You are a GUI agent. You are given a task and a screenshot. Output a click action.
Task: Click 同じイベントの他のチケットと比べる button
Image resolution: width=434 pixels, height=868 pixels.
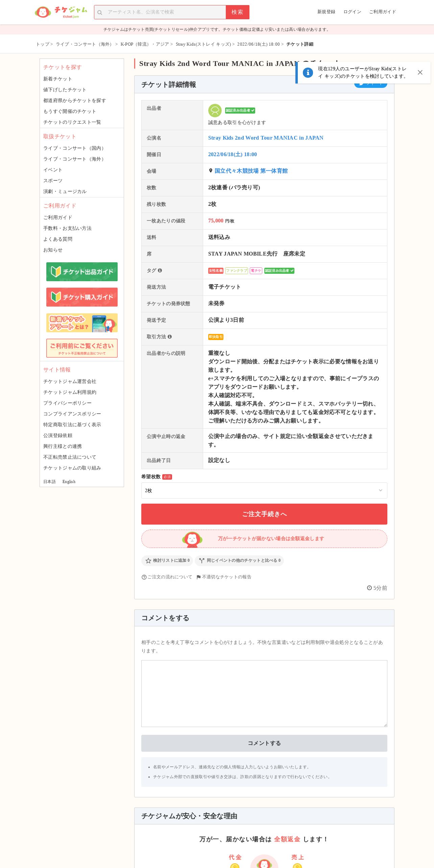point(239,560)
